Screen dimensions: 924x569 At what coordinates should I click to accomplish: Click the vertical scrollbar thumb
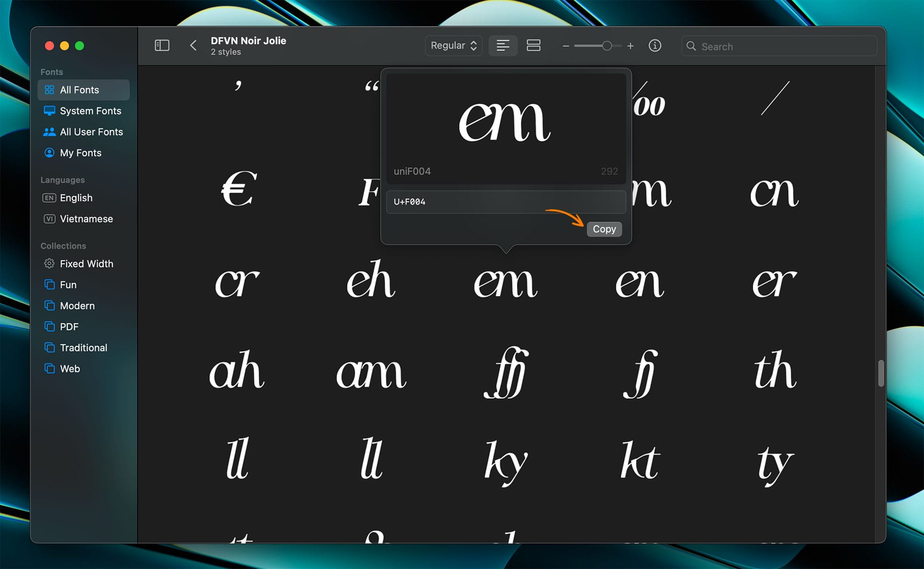click(x=881, y=373)
